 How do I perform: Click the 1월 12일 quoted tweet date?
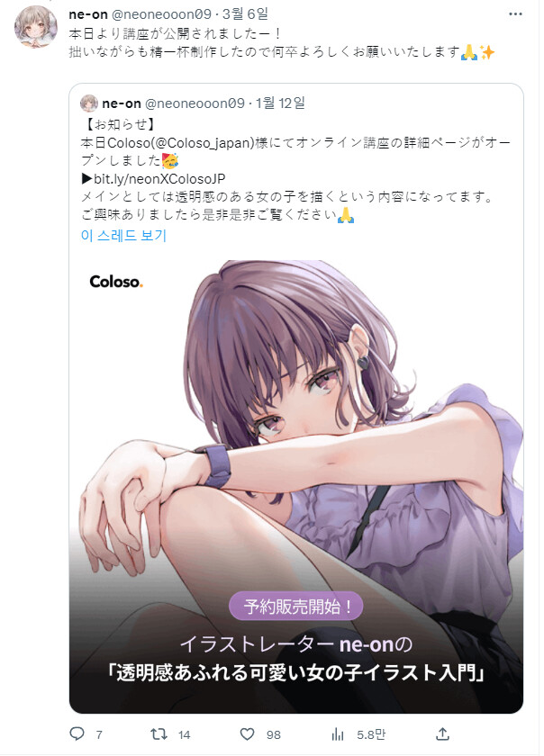point(280,103)
